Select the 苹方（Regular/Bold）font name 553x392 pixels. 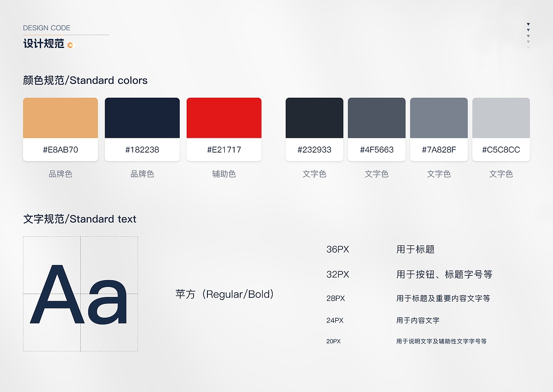click(x=225, y=295)
